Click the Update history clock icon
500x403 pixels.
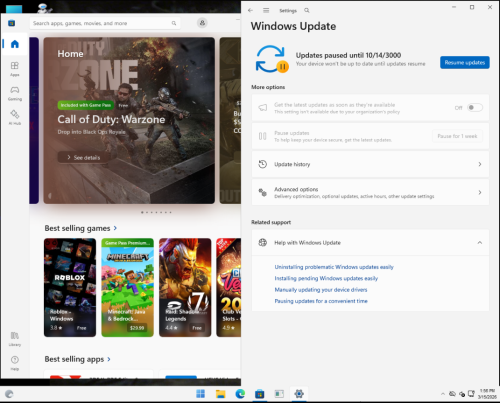pyautogui.click(x=263, y=164)
